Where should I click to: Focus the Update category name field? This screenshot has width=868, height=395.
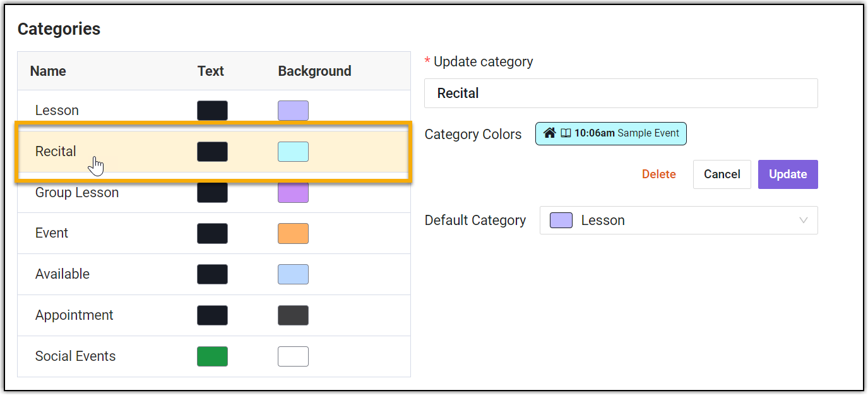point(621,94)
